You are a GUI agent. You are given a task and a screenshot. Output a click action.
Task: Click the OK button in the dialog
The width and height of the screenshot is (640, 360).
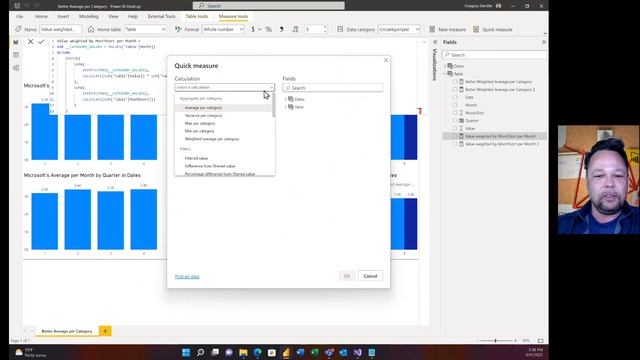pyautogui.click(x=347, y=276)
